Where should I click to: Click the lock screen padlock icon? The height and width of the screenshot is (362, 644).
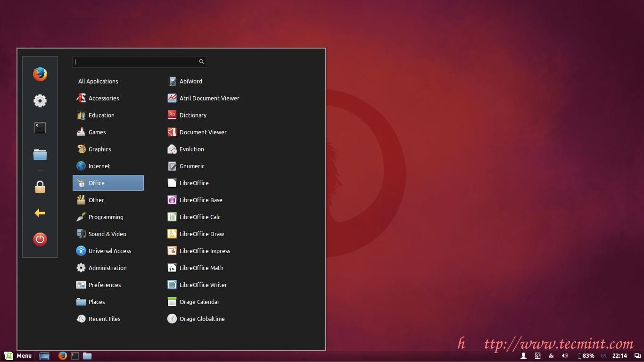pos(40,187)
